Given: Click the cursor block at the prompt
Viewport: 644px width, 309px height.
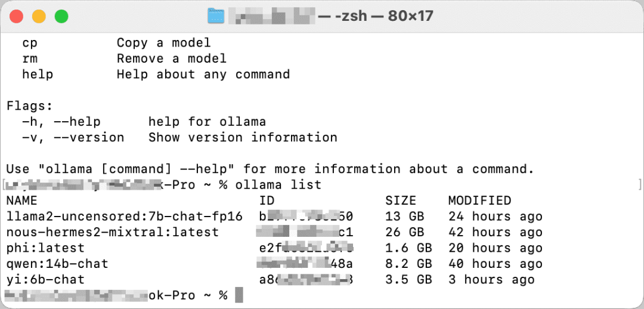Looking at the screenshot, I should click(x=239, y=295).
